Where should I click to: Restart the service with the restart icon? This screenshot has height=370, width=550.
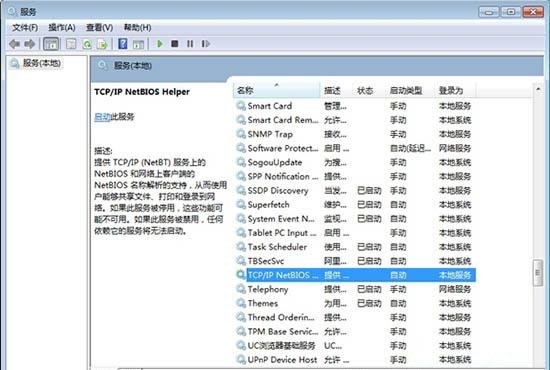click(206, 44)
